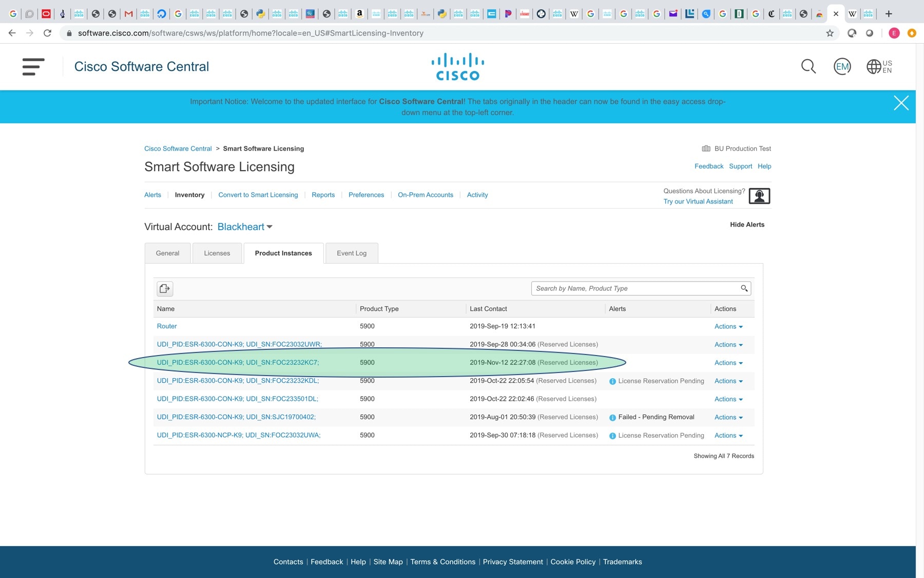The image size is (924, 578).
Task: Open Actions dropdown for SJC19700402 row
Action: [728, 417]
